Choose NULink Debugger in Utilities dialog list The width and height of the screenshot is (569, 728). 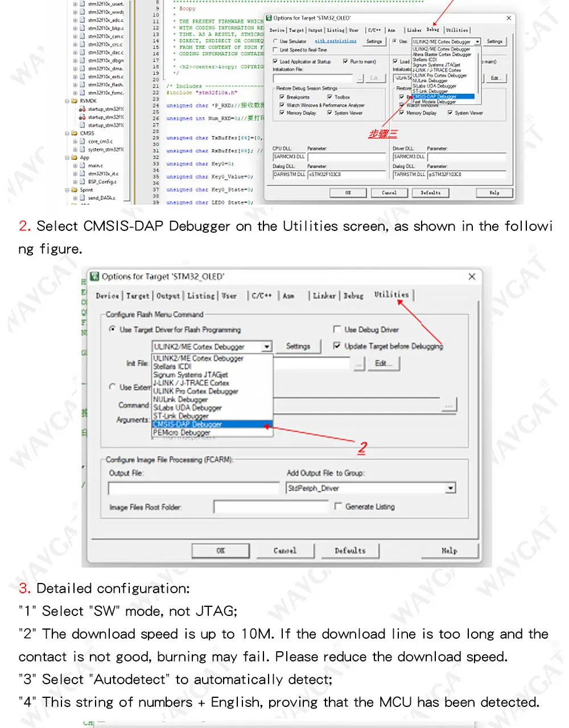point(212,399)
